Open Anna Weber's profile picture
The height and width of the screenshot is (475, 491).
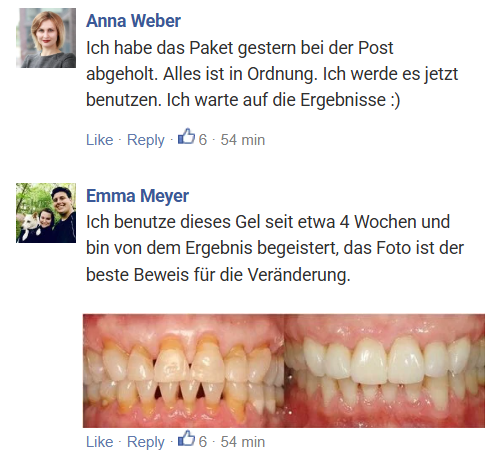46,38
